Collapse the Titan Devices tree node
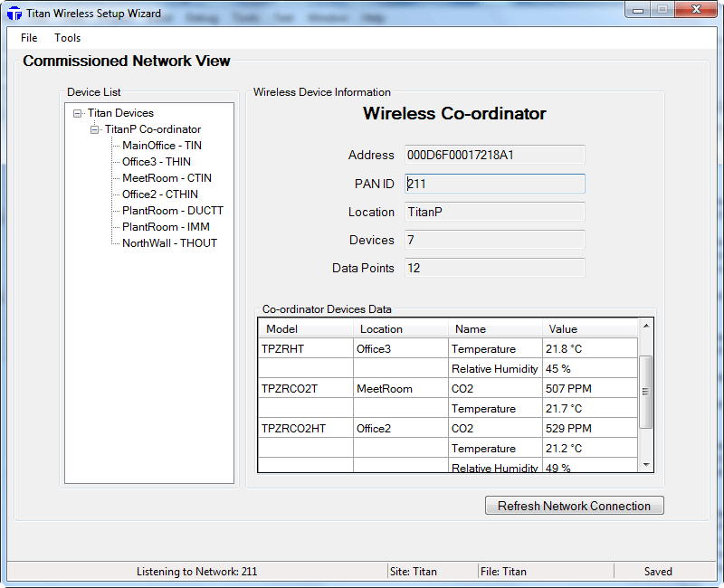Screen dimensions: 724x588 [78, 113]
